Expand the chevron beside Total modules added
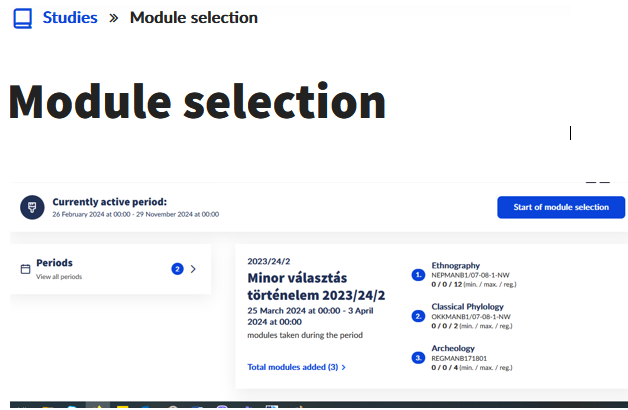 click(344, 367)
